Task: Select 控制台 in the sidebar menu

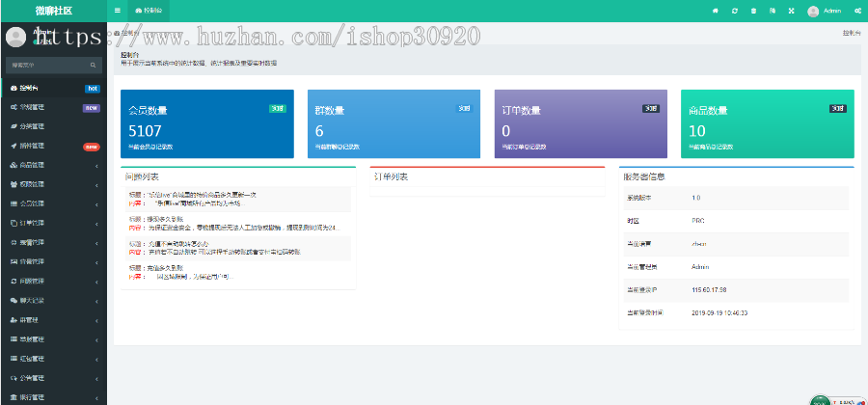Action: 54,88
